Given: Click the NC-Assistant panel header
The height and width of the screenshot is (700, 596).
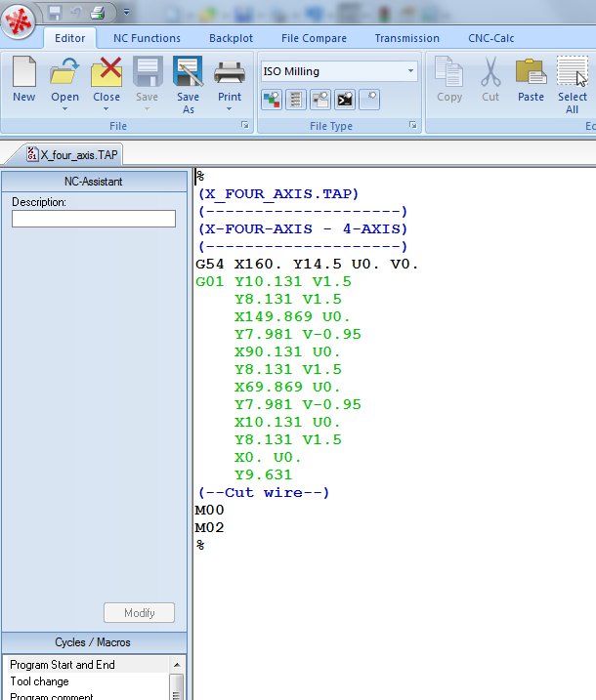Looking at the screenshot, I should click(94, 182).
